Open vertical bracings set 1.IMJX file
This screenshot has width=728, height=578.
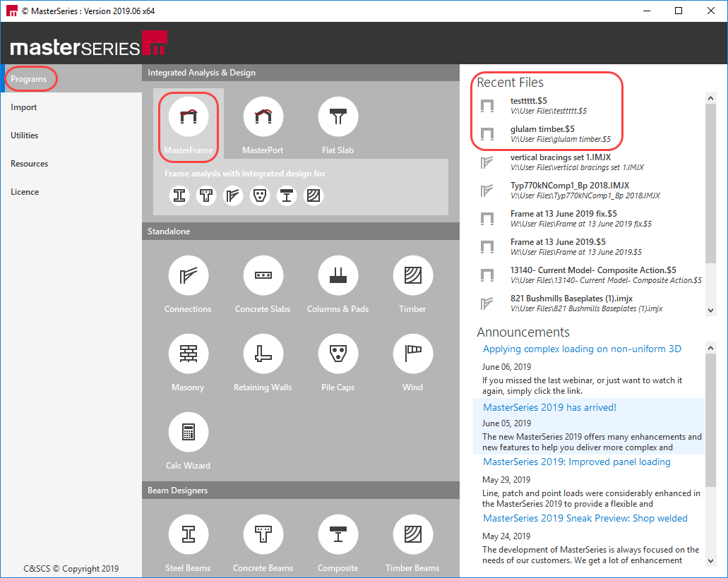pos(560,157)
